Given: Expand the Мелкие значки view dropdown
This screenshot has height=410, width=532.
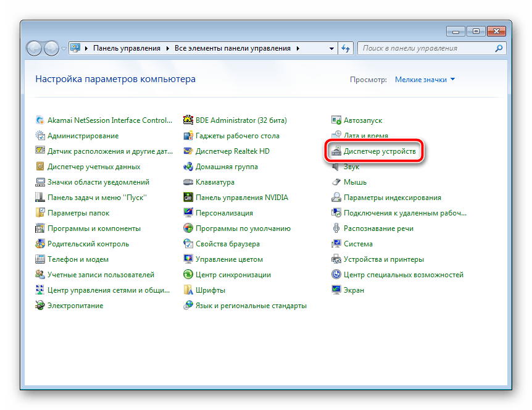Looking at the screenshot, I should (x=425, y=80).
